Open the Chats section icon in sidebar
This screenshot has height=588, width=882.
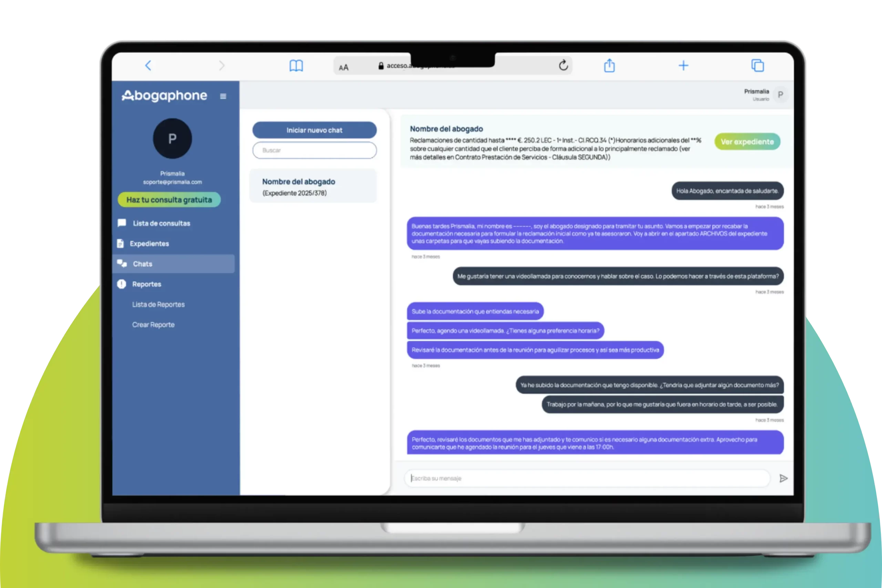pos(122,263)
